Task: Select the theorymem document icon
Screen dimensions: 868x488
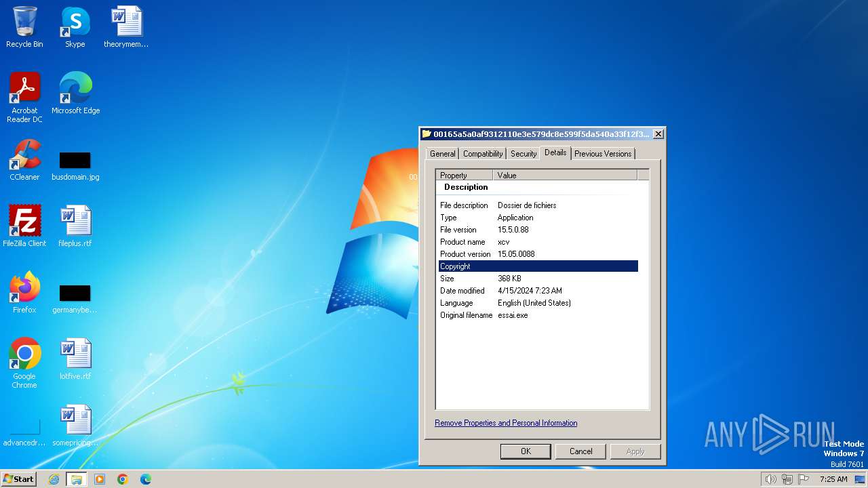Action: [126, 27]
